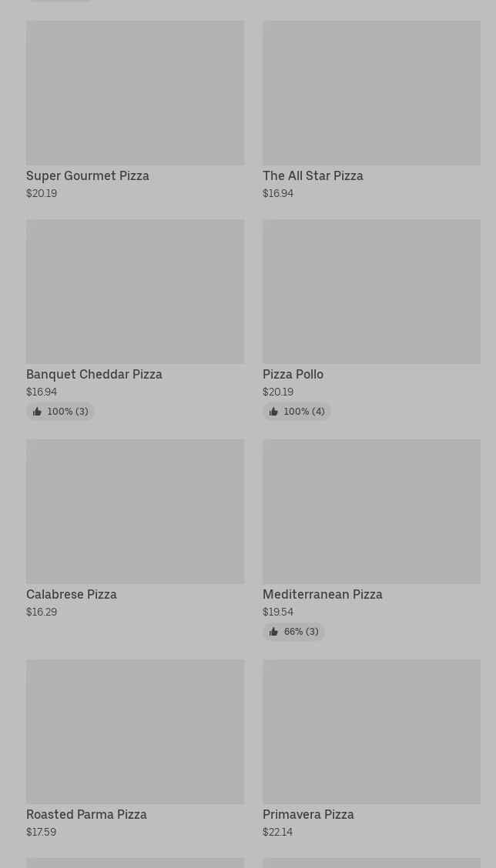Select the Pizza Pollo photo

pos(371,291)
